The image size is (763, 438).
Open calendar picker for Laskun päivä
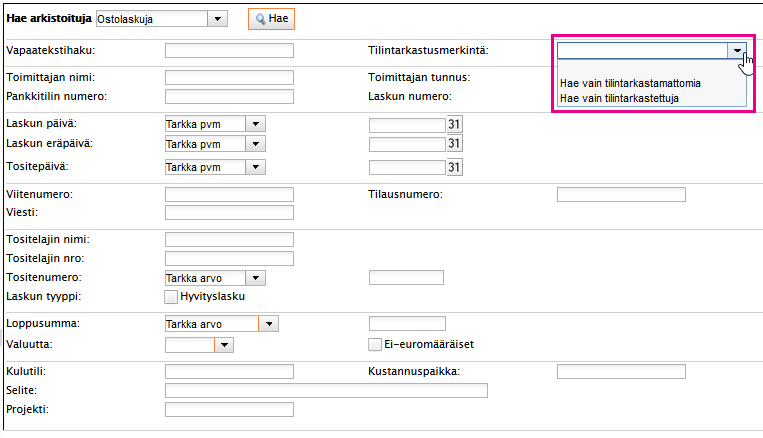pyautogui.click(x=454, y=125)
